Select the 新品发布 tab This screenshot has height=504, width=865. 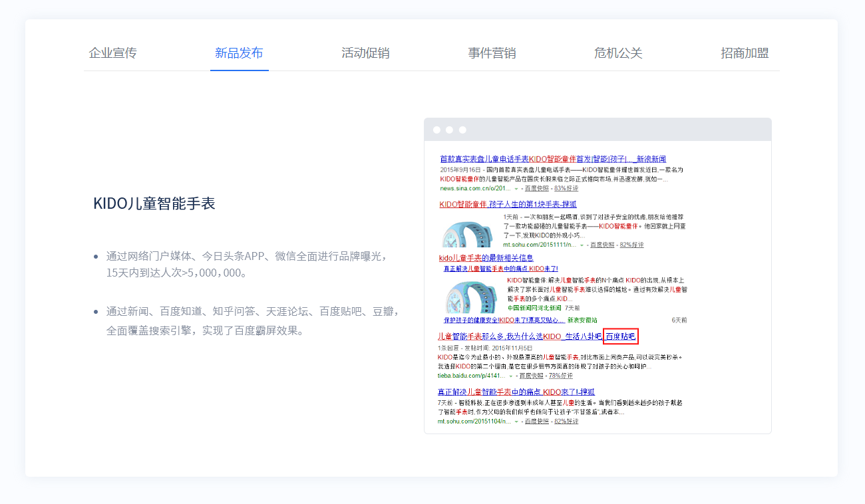(x=239, y=53)
